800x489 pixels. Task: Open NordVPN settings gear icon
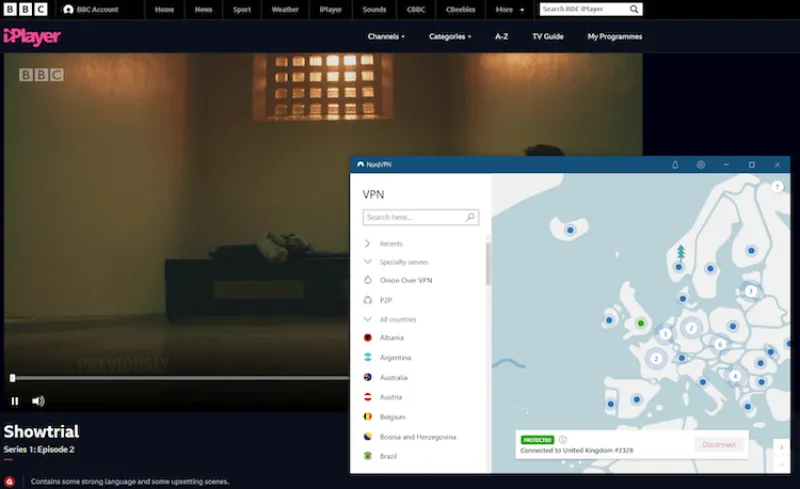[x=701, y=164]
